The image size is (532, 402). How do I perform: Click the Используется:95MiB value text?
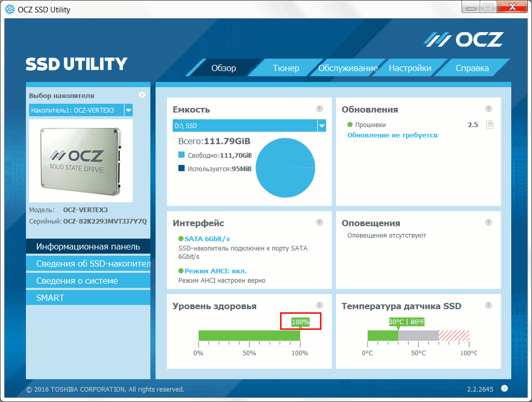(x=219, y=169)
